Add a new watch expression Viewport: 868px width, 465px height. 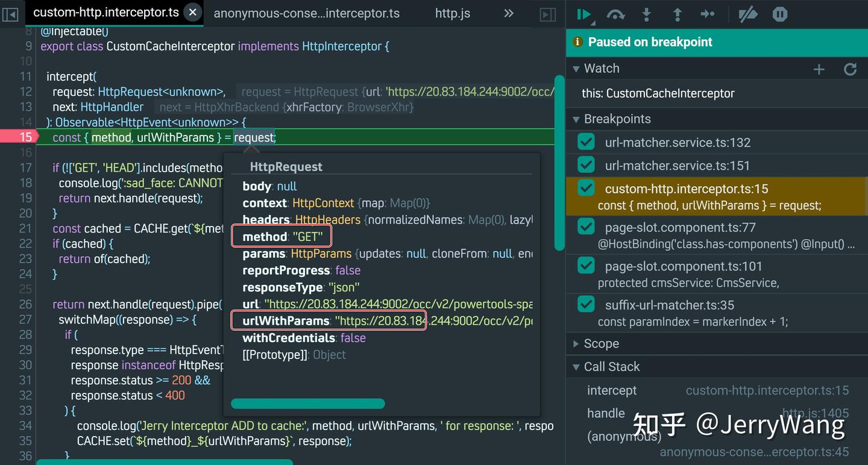click(819, 70)
